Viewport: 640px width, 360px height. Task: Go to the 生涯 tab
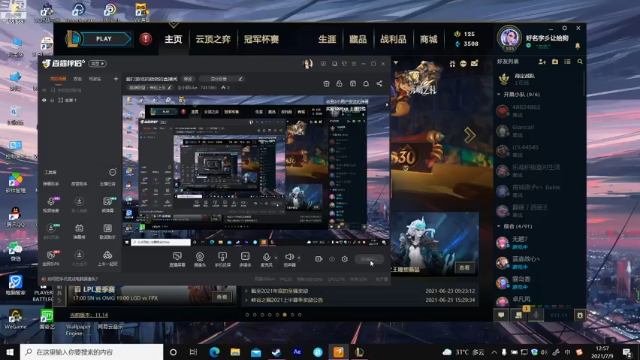point(327,39)
